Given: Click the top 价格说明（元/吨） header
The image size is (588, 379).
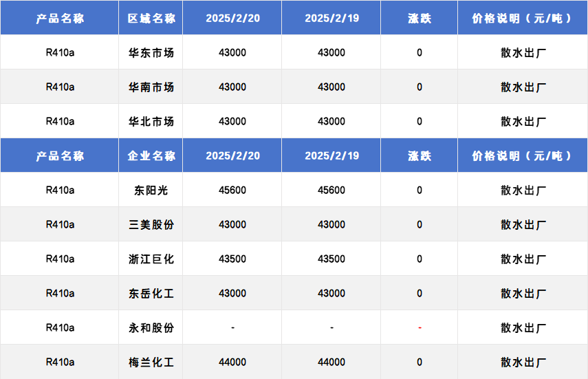Looking at the screenshot, I should (x=523, y=18).
